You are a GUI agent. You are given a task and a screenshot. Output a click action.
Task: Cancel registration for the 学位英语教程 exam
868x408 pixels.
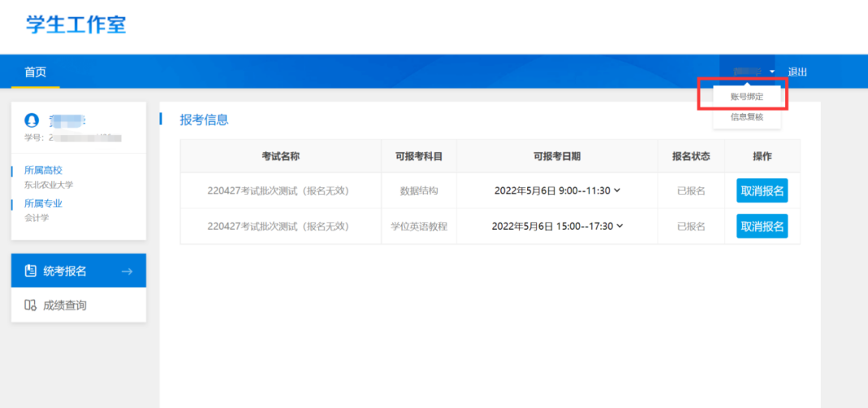coord(762,227)
